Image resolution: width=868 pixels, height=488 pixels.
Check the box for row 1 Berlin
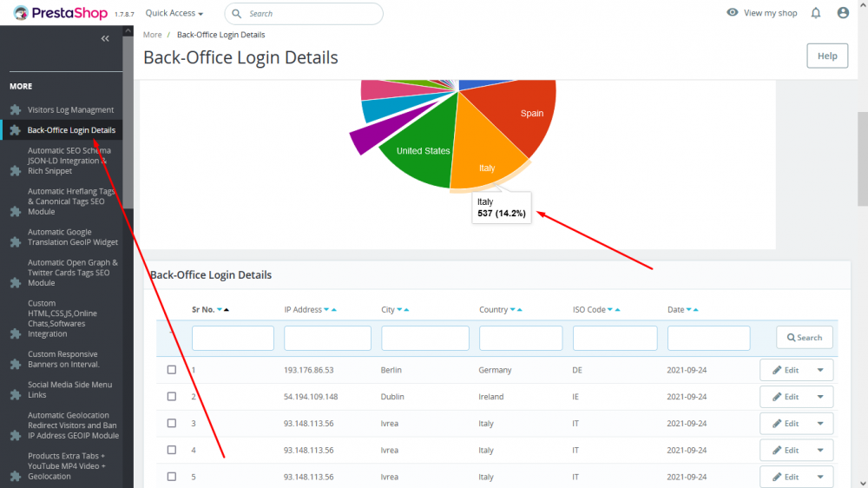pos(172,369)
